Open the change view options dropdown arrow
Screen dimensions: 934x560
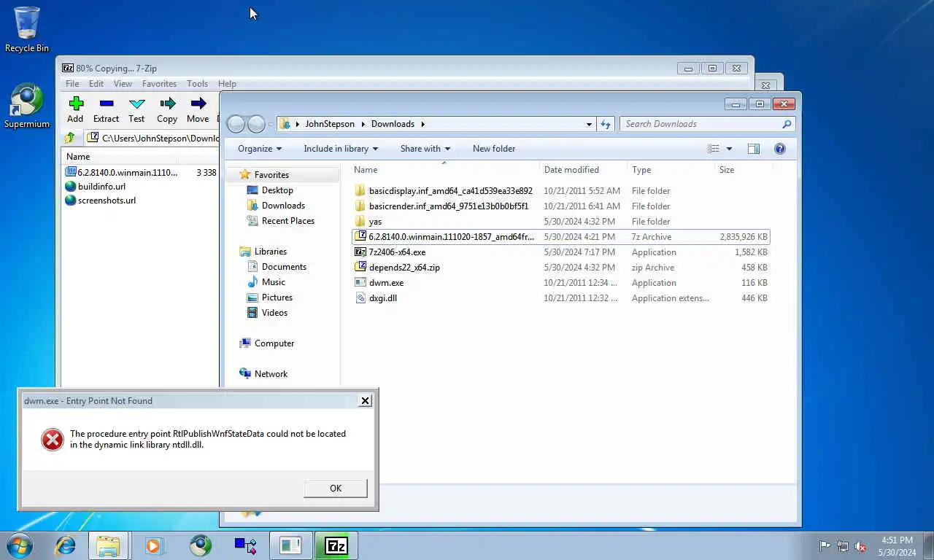729,149
